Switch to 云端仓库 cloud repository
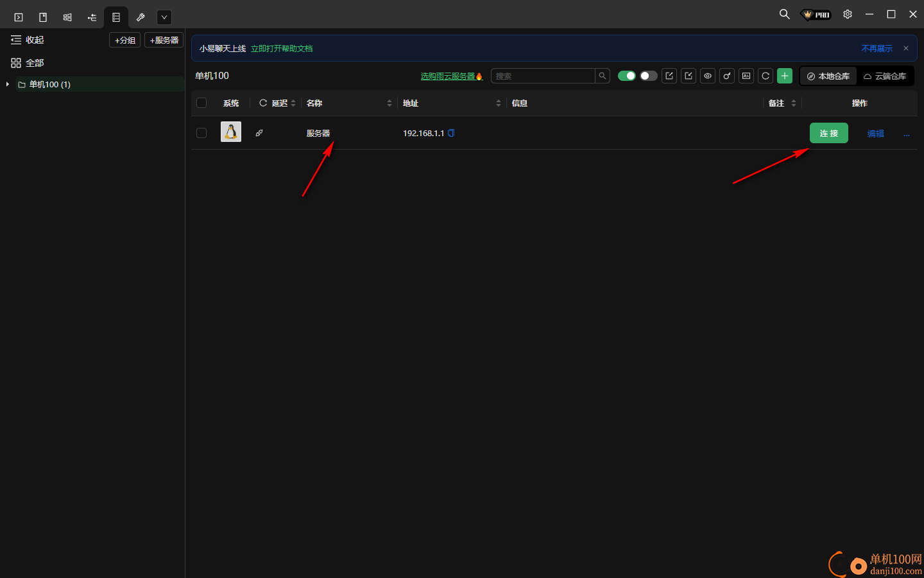Image resolution: width=924 pixels, height=578 pixels. click(x=885, y=76)
